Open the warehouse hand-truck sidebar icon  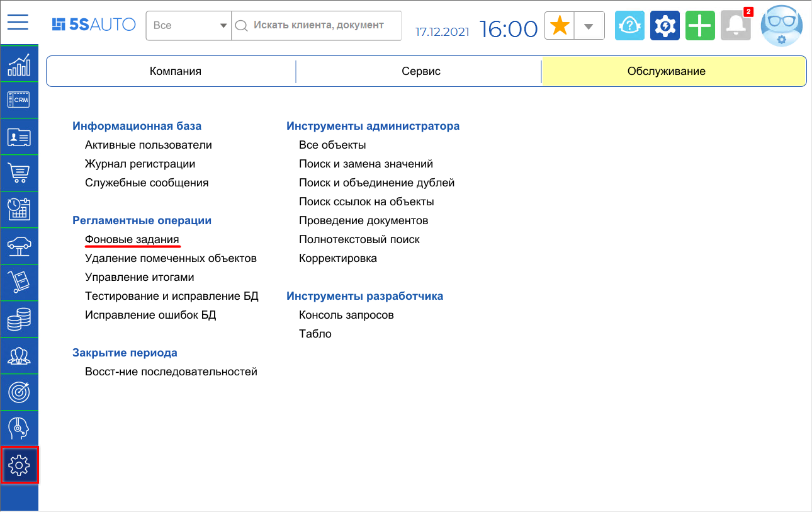pos(19,282)
